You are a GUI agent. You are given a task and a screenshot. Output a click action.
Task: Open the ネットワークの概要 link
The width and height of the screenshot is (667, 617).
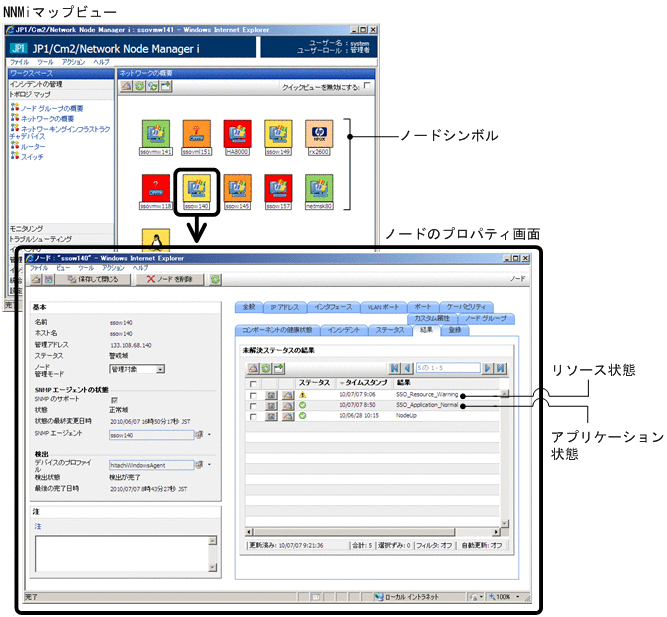[x=47, y=119]
